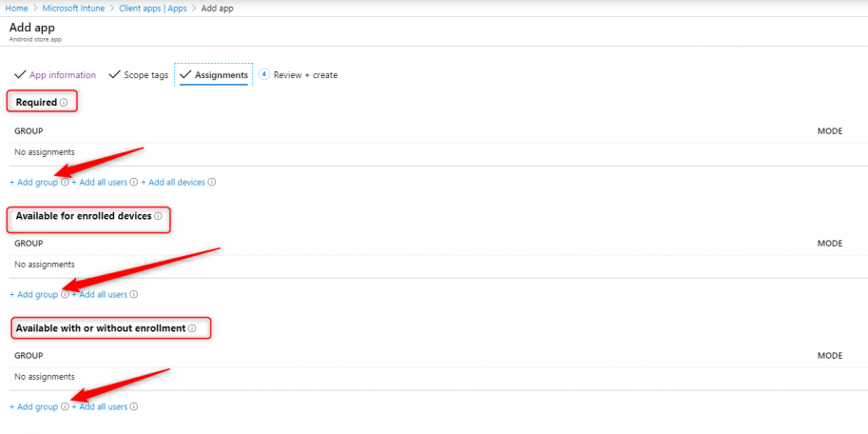Click info icon next to Available for enrolled devices

point(158,216)
